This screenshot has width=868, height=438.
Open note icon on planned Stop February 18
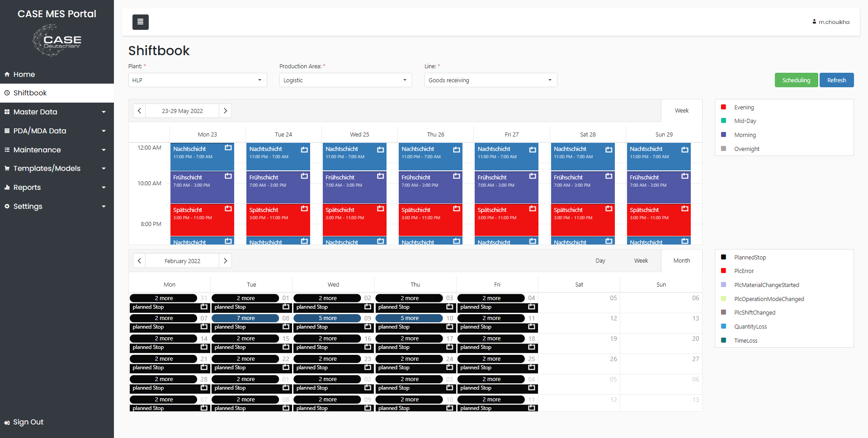(532, 347)
